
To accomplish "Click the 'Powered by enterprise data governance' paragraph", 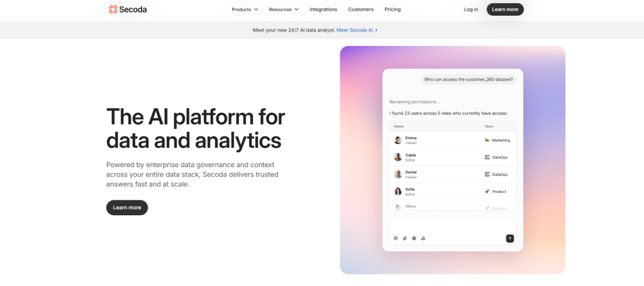I will [192, 174].
